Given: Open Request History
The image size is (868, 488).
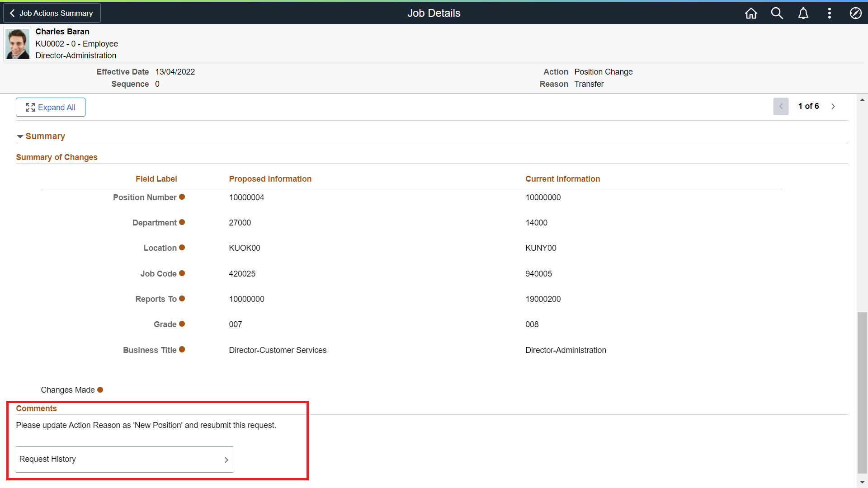Looking at the screenshot, I should 124,459.
